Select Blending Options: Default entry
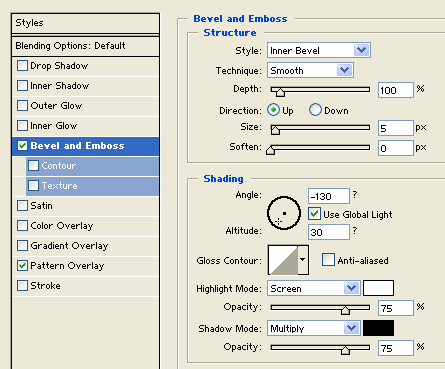The width and height of the screenshot is (445, 369). (x=85, y=46)
